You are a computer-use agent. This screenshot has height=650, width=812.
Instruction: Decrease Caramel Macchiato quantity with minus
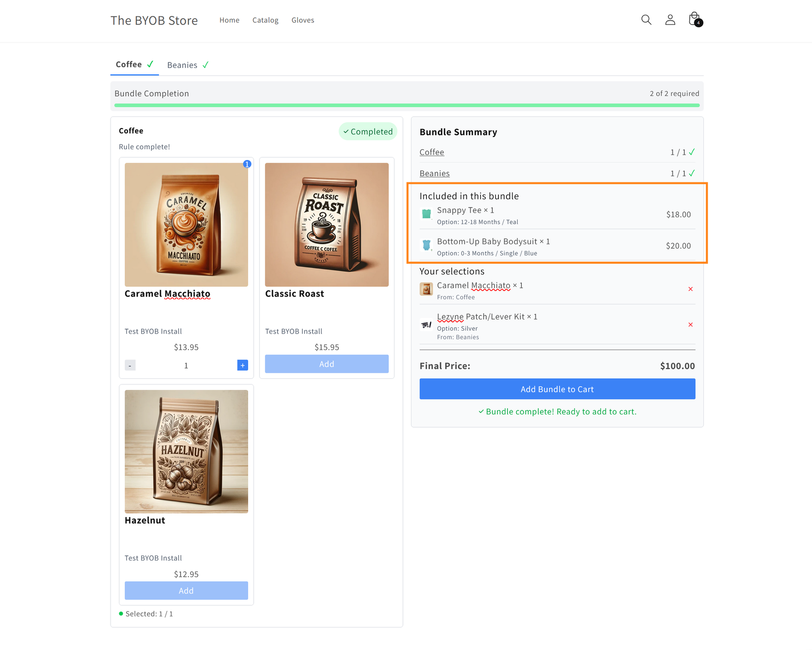[130, 365]
